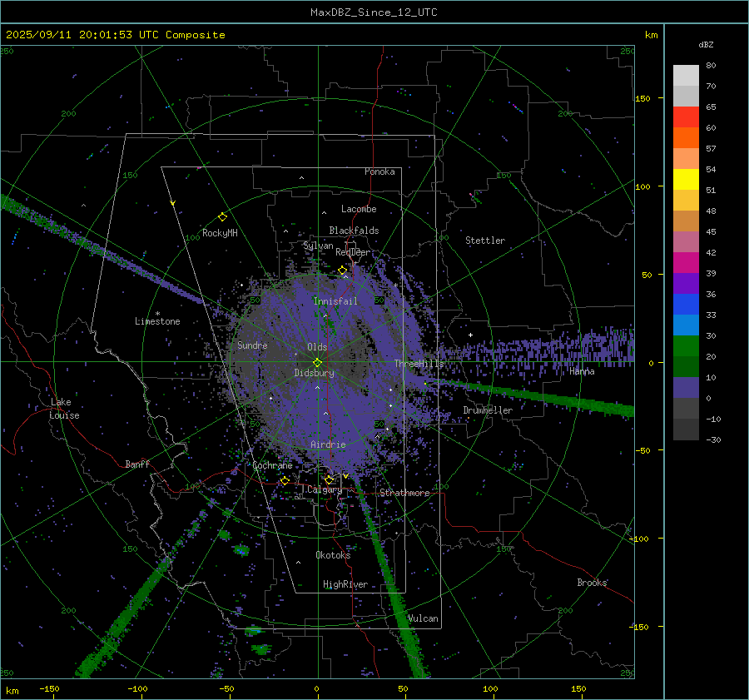Click the 60 dBZ red legend swatch
The image size is (749, 700).
pyautogui.click(x=686, y=117)
